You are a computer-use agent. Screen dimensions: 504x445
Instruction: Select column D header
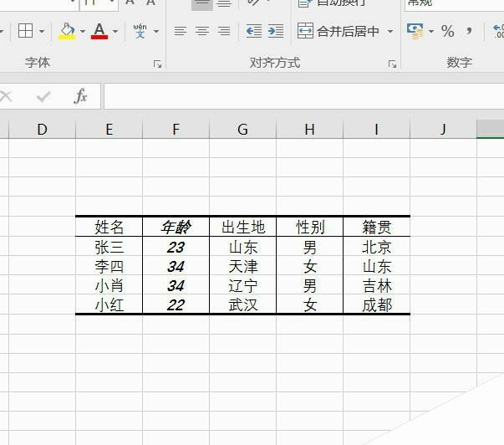(x=42, y=129)
